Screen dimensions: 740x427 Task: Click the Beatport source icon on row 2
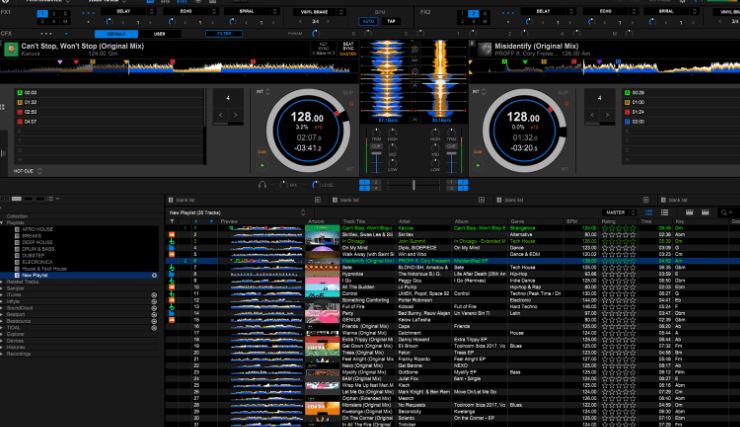pos(172,234)
